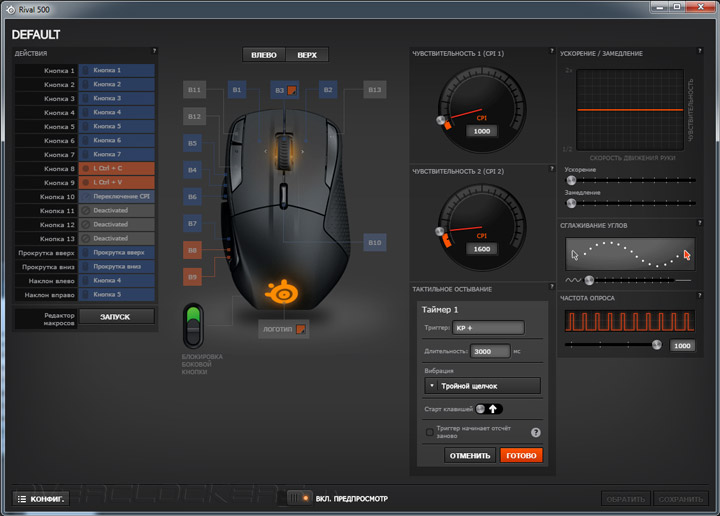This screenshot has height=516, width=720.
Task: Click the orange ГОТОВО button
Action: (x=521, y=455)
